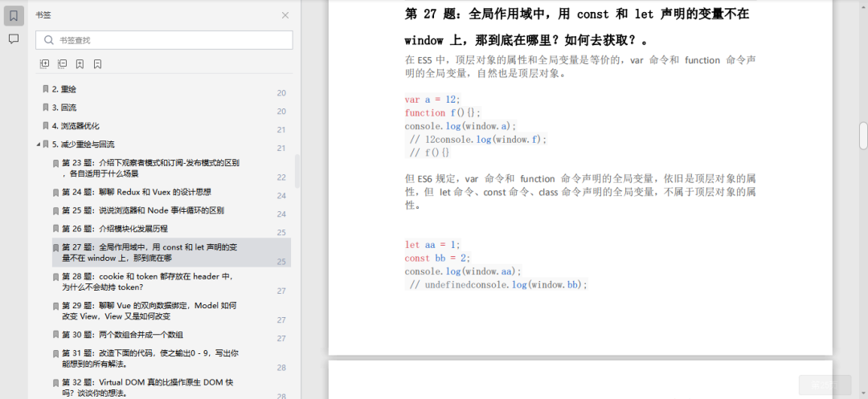
Task: Click code line 'console.log(window.aa);'
Action: [x=463, y=271]
